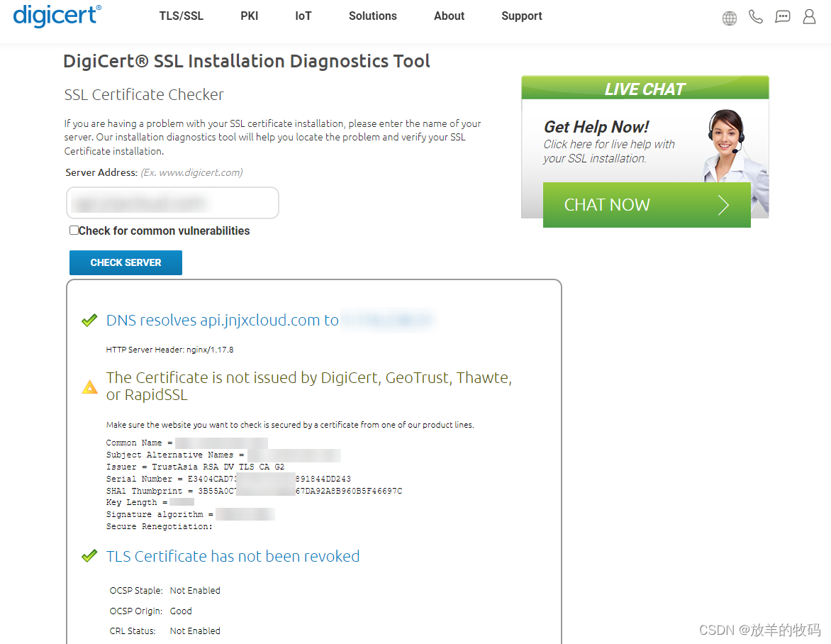Click the Get Help Now! text
This screenshot has width=831, height=644.
[596, 127]
